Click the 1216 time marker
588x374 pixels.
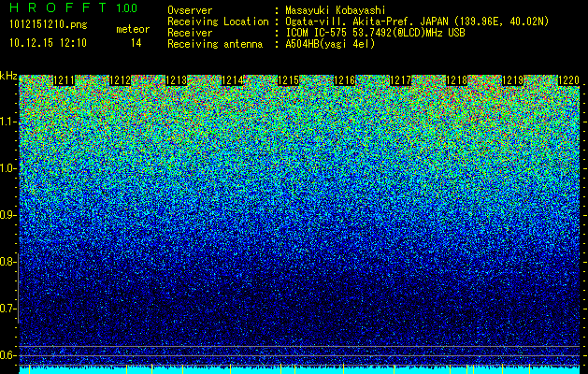(x=345, y=80)
